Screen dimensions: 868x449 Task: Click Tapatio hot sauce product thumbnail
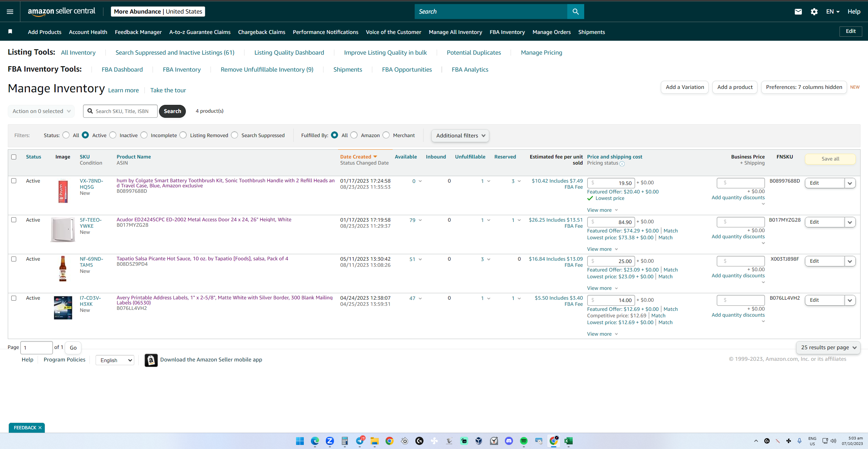pos(63,269)
